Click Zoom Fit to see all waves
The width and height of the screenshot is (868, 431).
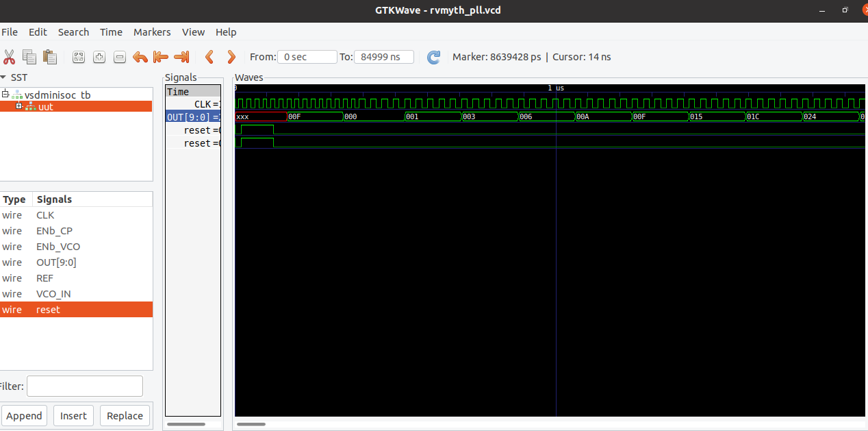(79, 57)
